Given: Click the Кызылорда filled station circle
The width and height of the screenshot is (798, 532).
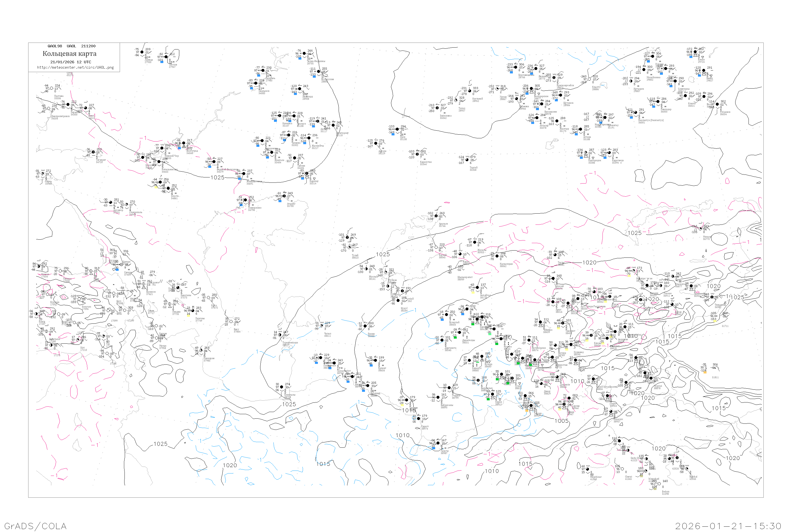Looking at the screenshot, I should (497, 256).
